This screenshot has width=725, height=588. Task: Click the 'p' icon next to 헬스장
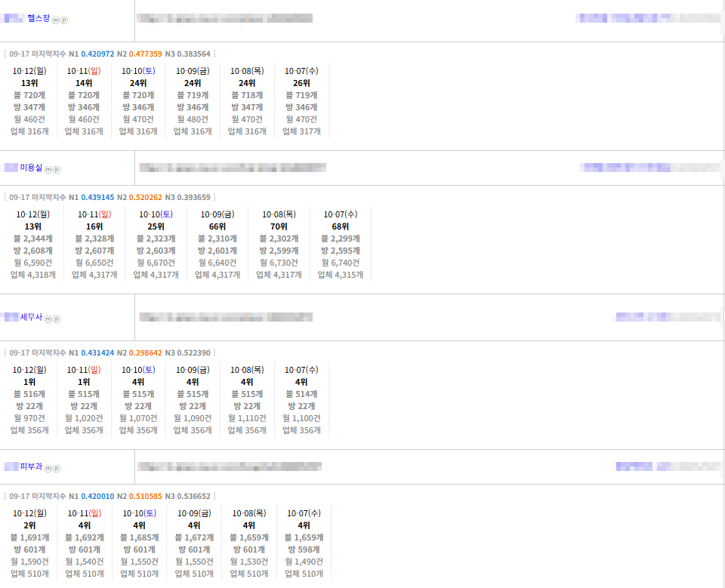click(x=63, y=20)
